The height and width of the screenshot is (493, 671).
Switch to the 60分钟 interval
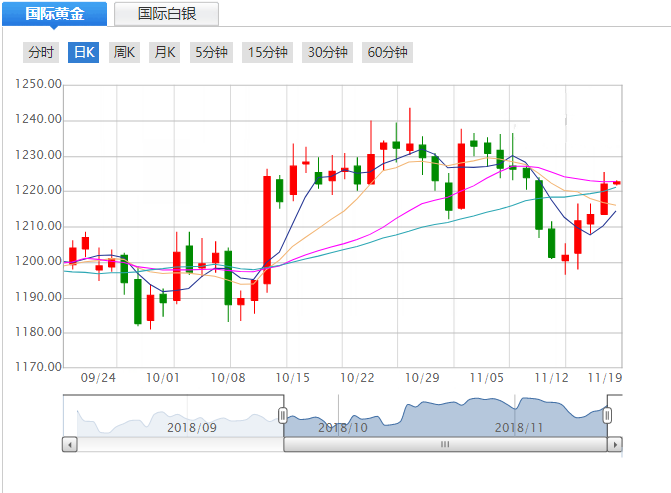(x=388, y=52)
